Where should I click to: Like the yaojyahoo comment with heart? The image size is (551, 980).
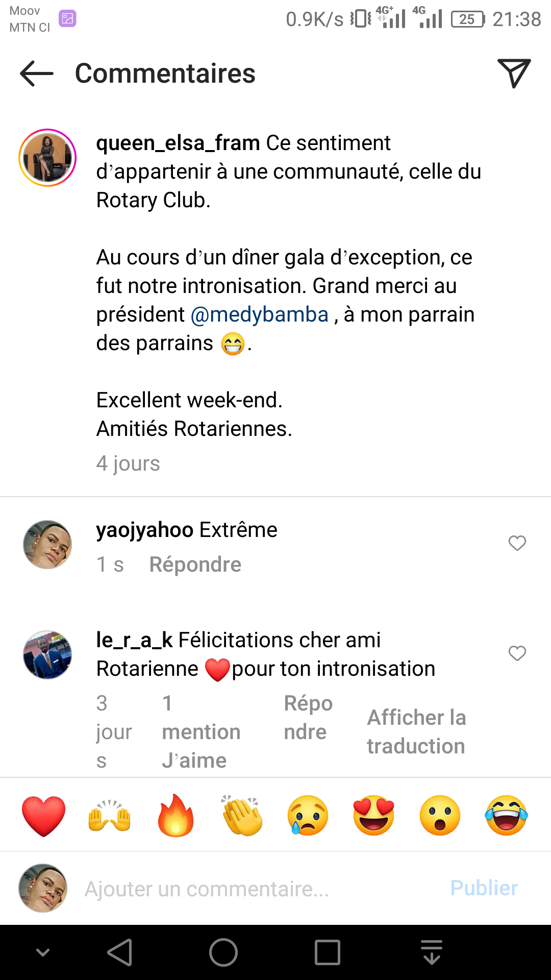pos(517,543)
